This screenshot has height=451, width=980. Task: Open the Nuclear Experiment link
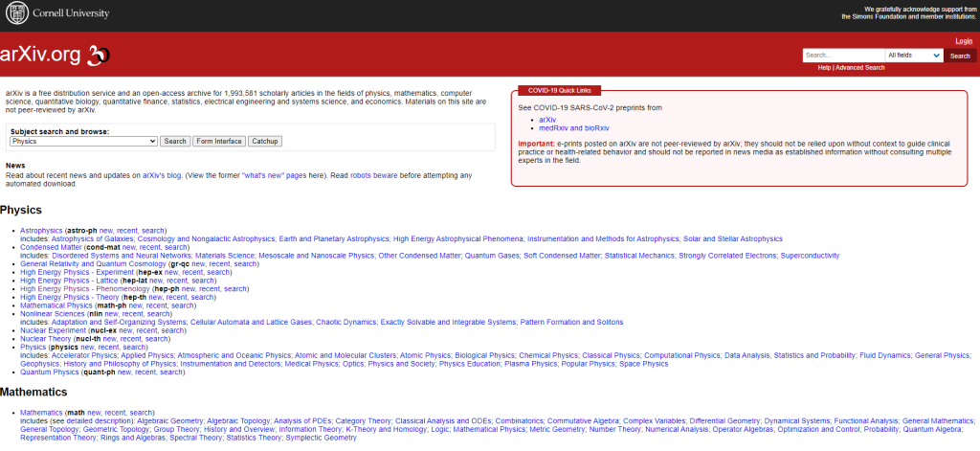[54, 330]
